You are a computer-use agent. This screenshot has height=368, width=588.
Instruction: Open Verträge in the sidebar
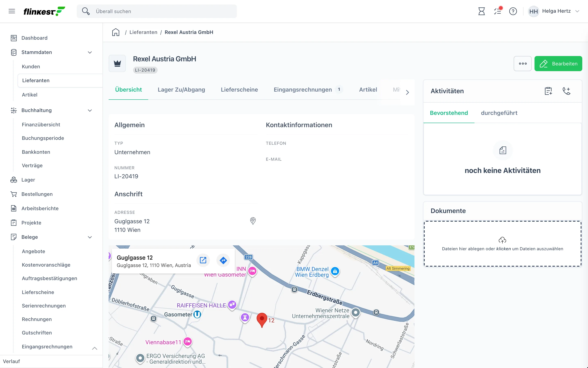(x=32, y=166)
